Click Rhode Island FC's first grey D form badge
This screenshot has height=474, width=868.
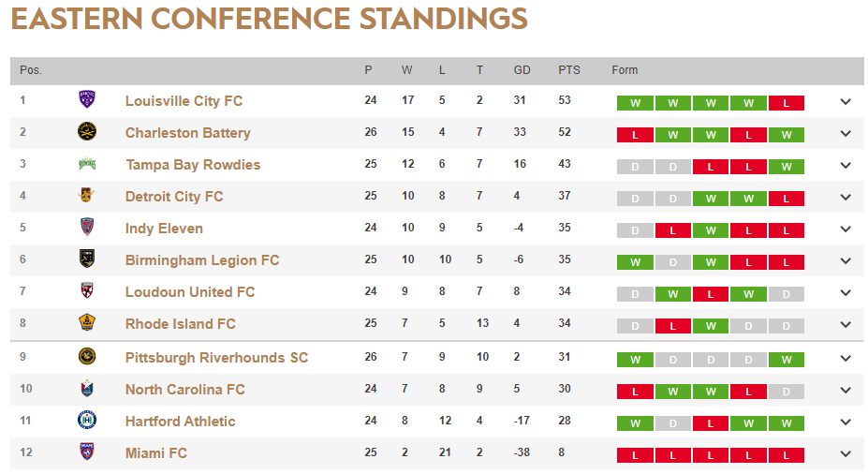click(x=635, y=326)
